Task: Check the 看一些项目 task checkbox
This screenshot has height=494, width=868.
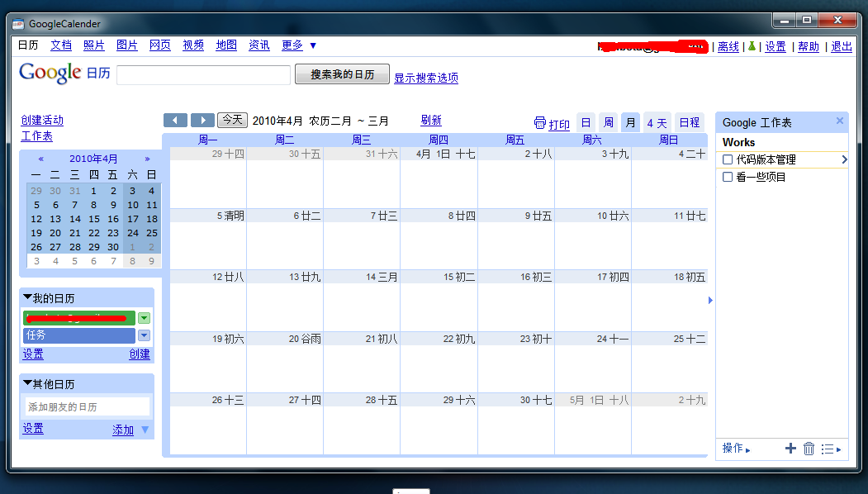Action: [728, 177]
